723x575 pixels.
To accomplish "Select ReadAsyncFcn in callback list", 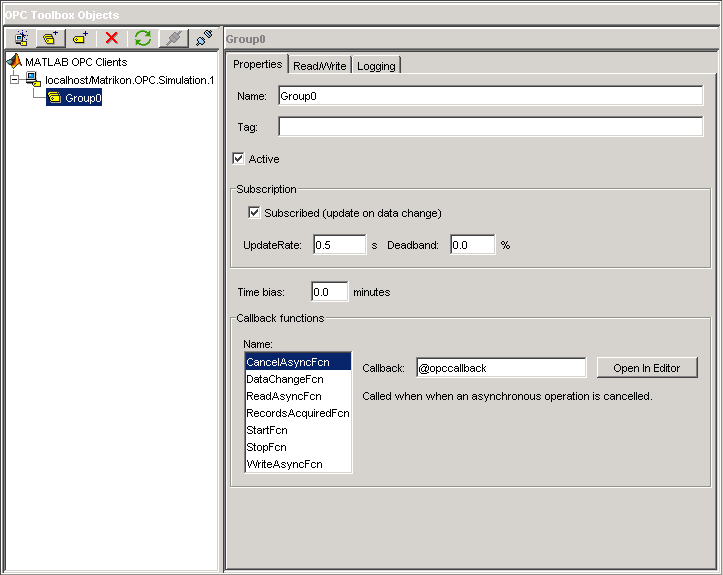I will click(x=298, y=396).
